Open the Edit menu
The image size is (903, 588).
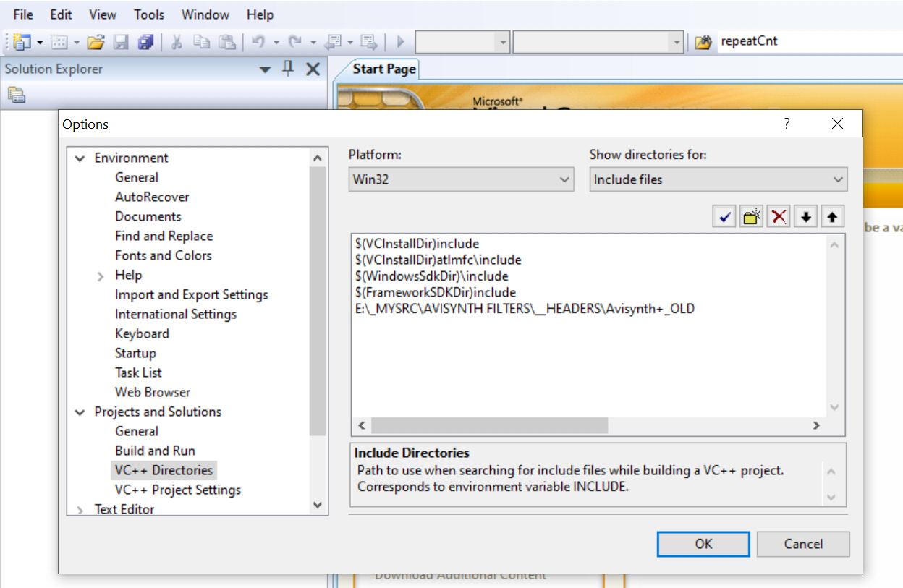point(62,14)
